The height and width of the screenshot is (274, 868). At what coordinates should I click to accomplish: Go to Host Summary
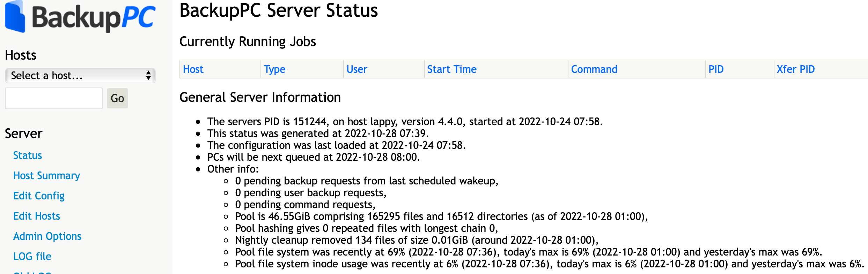click(46, 176)
